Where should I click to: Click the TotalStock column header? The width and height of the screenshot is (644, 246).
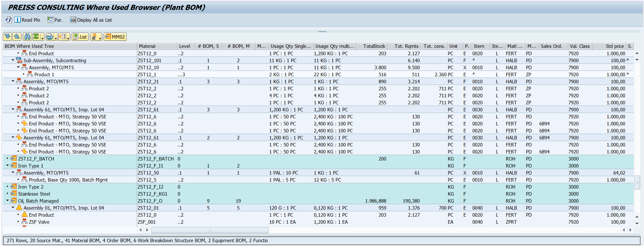[374, 46]
